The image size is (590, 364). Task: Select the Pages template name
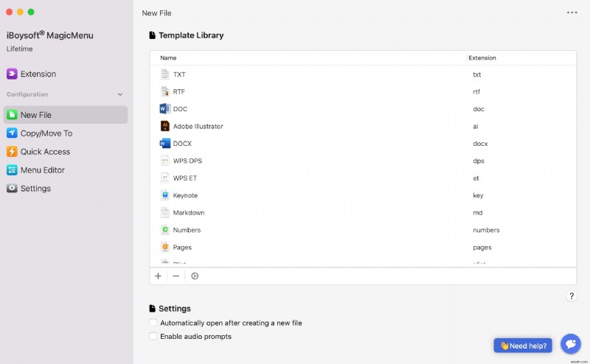pyautogui.click(x=182, y=248)
